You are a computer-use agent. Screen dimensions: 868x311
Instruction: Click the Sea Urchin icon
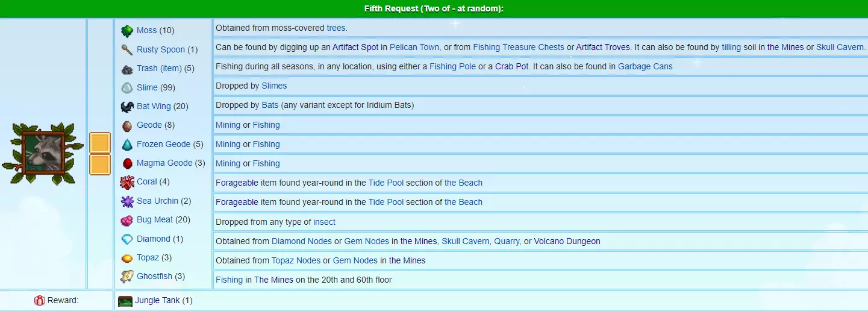point(127,201)
